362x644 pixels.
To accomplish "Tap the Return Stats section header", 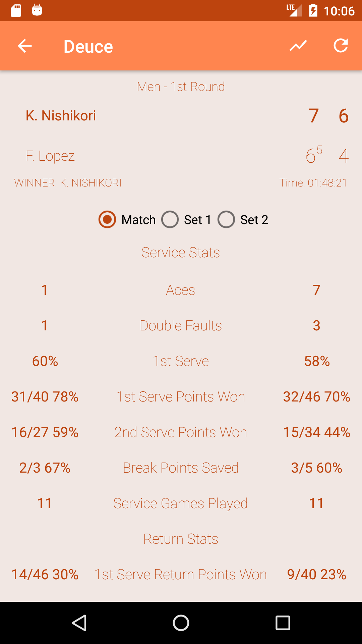I will point(181,539).
